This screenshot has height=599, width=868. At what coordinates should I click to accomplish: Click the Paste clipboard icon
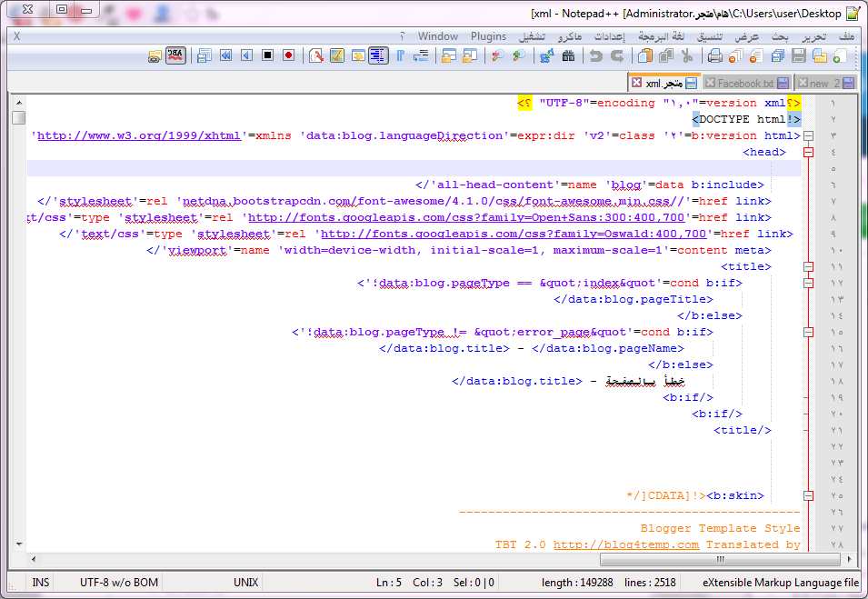pyautogui.click(x=645, y=55)
